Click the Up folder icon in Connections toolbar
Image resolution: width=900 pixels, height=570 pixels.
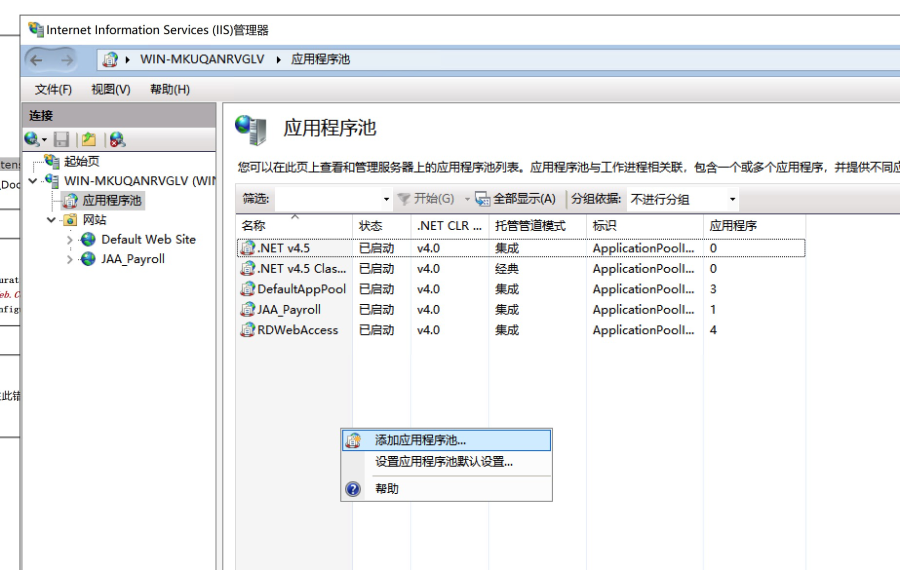pos(89,140)
